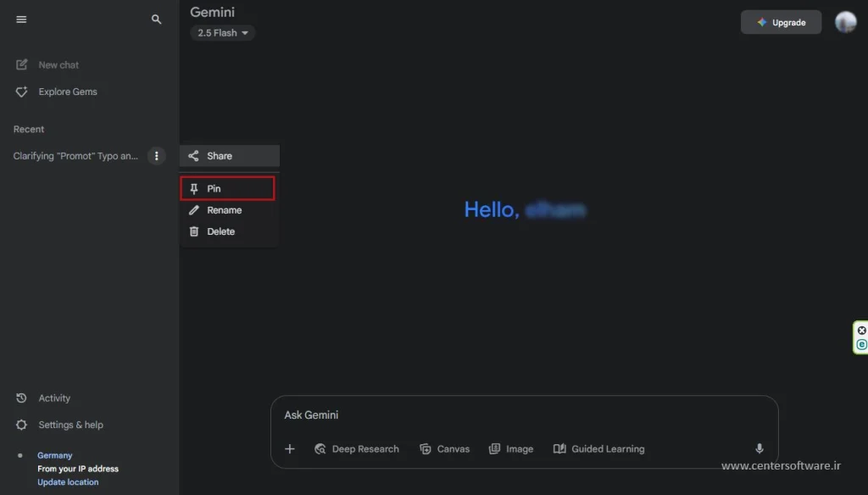The width and height of the screenshot is (868, 495).
Task: Open the three-dot menu on recent chat
Action: click(157, 156)
